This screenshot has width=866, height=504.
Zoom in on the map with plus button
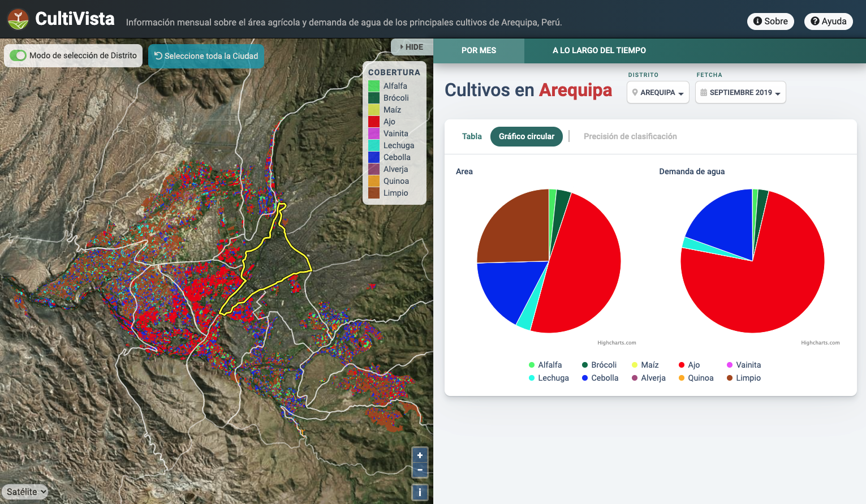click(420, 455)
